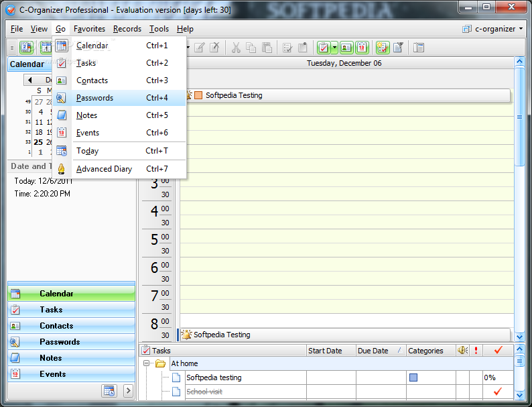Switch to Tasks in the navigation pane
This screenshot has height=407, width=532.
tap(71, 310)
